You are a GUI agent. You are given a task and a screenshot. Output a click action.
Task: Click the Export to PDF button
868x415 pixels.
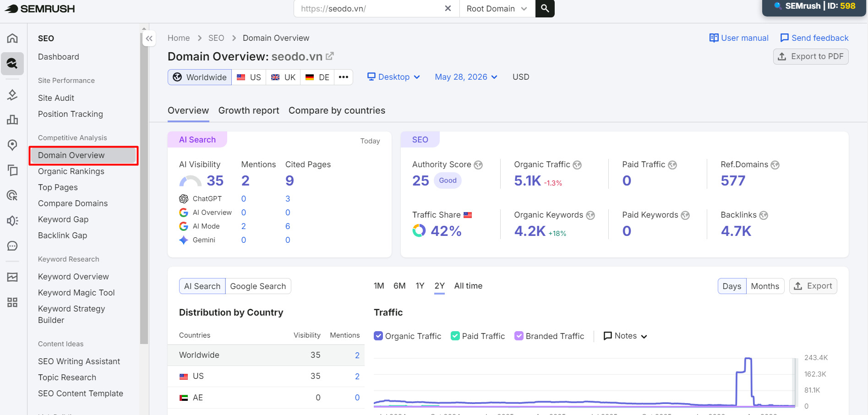click(x=811, y=56)
